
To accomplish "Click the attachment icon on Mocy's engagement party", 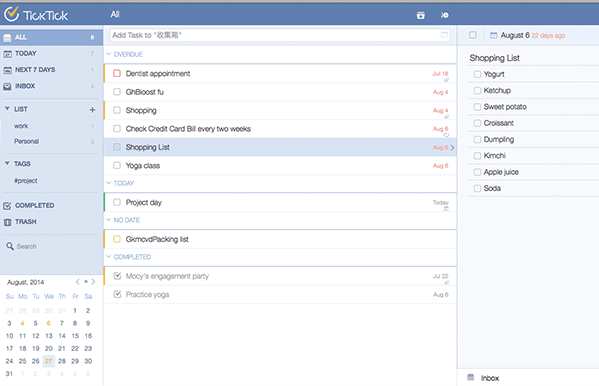I will (446, 282).
